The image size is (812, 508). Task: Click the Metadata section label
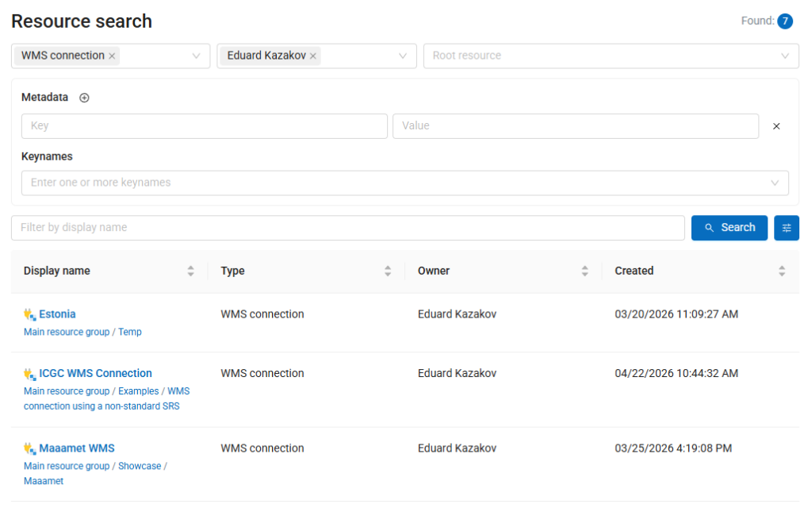coord(44,98)
